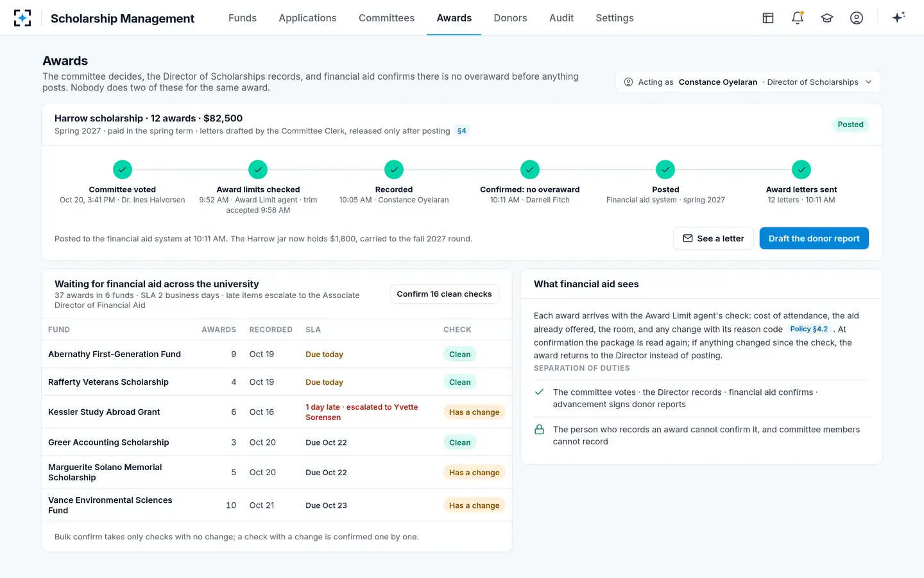Screen dimensions: 924x578
Task: Click the Recorded column header
Action: tap(271, 330)
